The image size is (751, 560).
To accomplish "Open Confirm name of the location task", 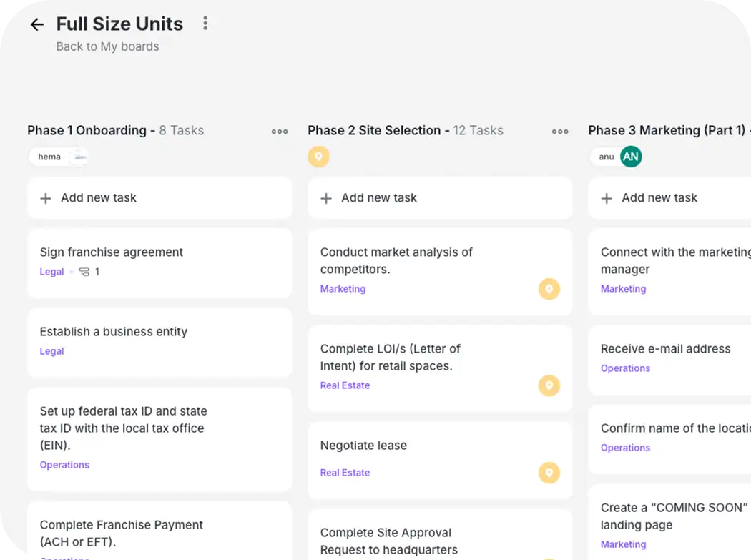I will 669,439.
